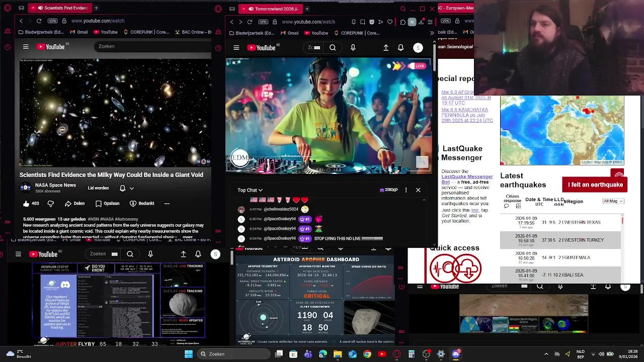
Task: Open account avatar in Tomorrowland YouTube window
Action: 418,48
